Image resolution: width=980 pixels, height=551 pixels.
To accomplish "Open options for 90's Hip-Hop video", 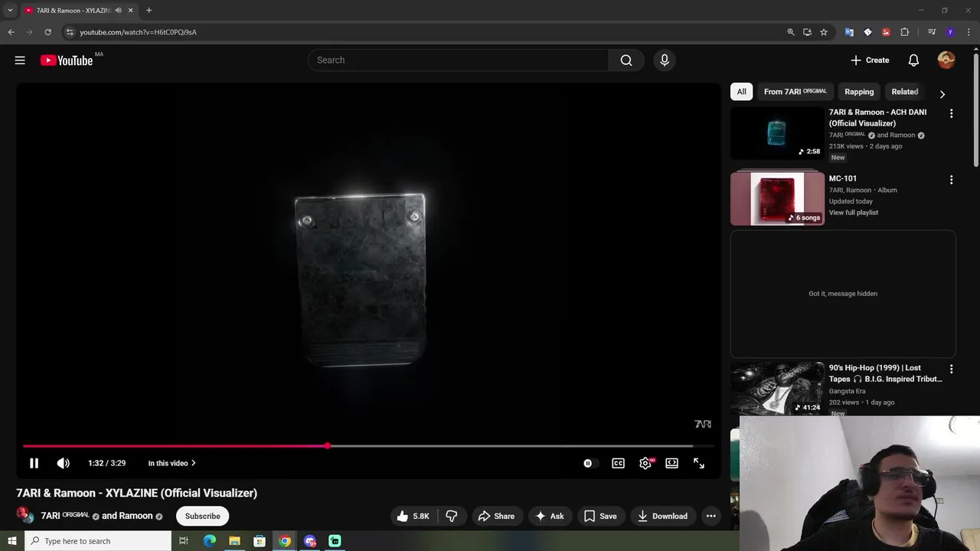I will [951, 369].
